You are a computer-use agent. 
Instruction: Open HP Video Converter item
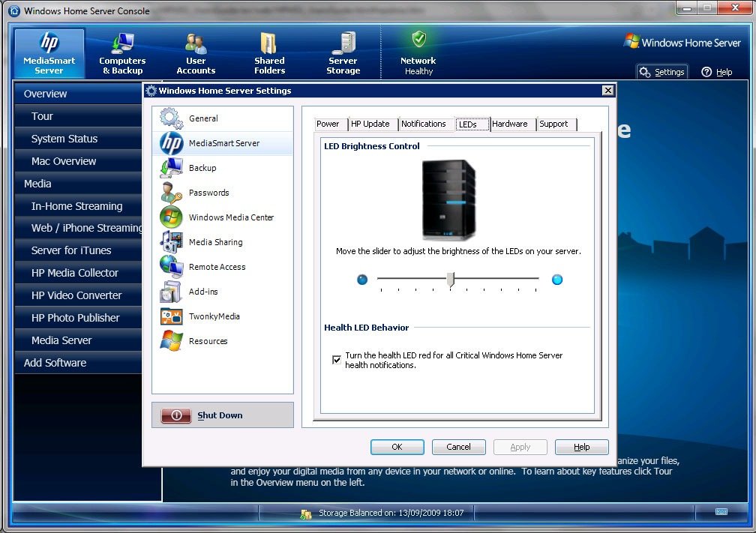(x=78, y=295)
